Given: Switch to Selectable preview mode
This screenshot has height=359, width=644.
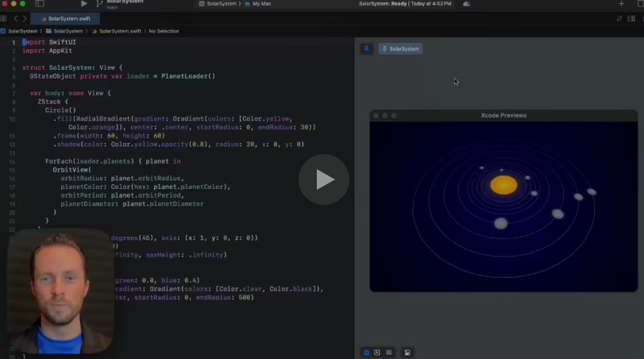Looking at the screenshot, I should (376, 352).
